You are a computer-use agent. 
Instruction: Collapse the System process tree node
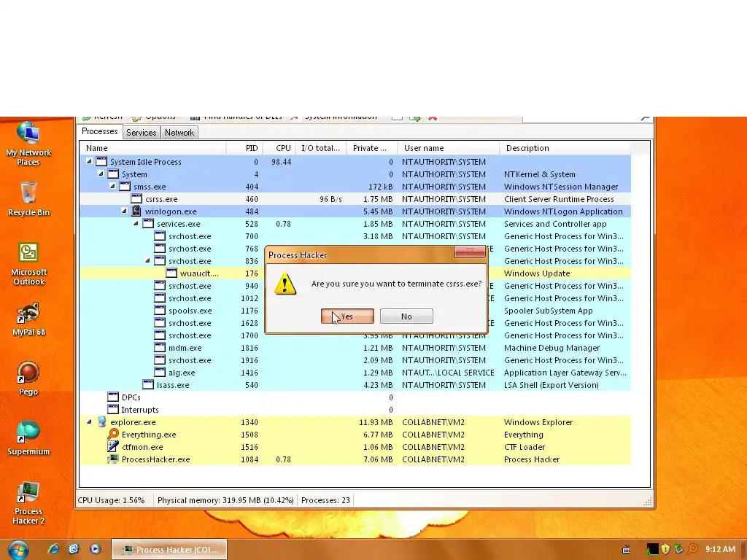pyautogui.click(x=101, y=174)
